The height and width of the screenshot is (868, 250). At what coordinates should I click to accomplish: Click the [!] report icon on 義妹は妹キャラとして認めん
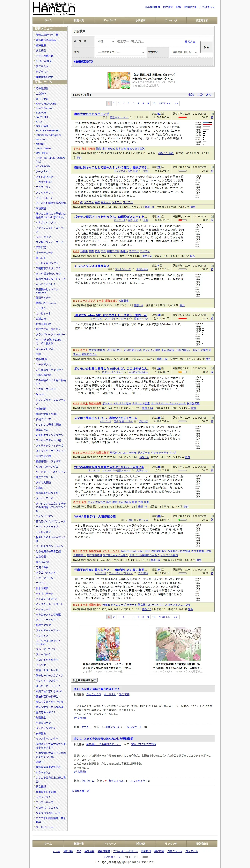(212, 167)
